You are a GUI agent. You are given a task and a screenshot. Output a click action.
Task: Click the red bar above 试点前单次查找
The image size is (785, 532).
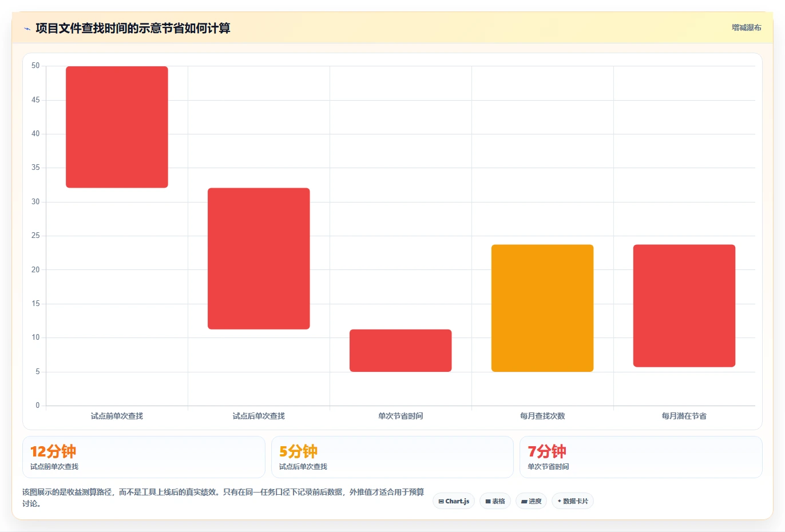[x=117, y=127]
